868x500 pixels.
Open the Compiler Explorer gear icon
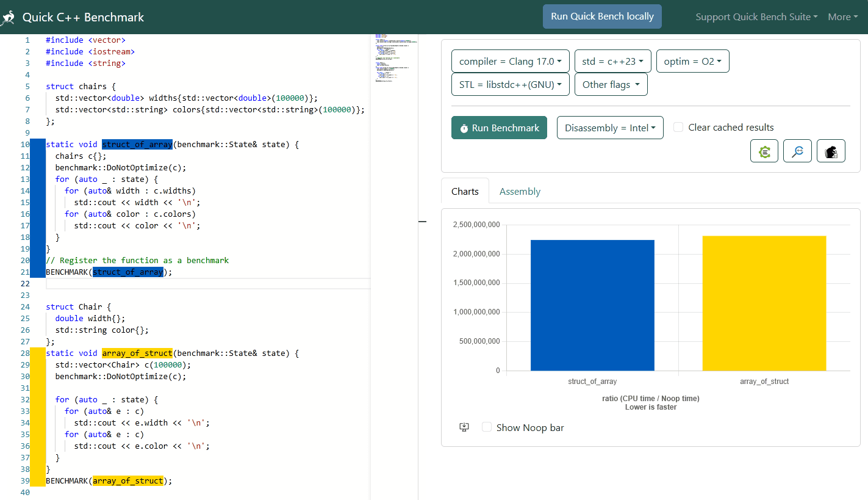764,151
